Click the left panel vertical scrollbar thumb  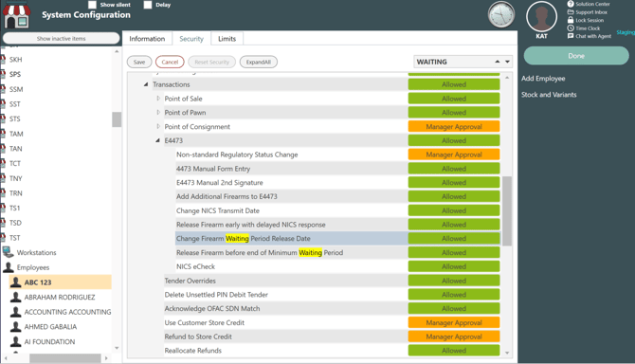tap(117, 119)
